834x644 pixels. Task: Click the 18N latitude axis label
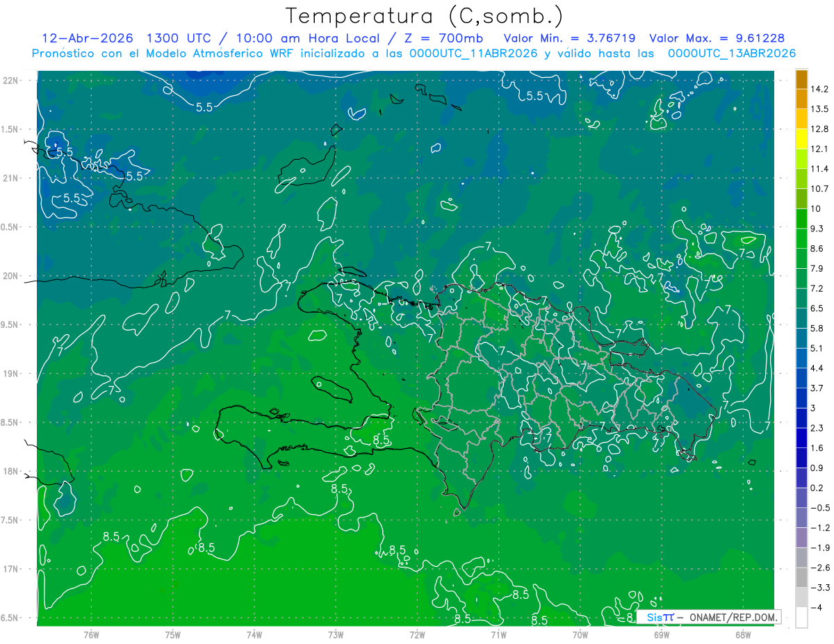11,472
